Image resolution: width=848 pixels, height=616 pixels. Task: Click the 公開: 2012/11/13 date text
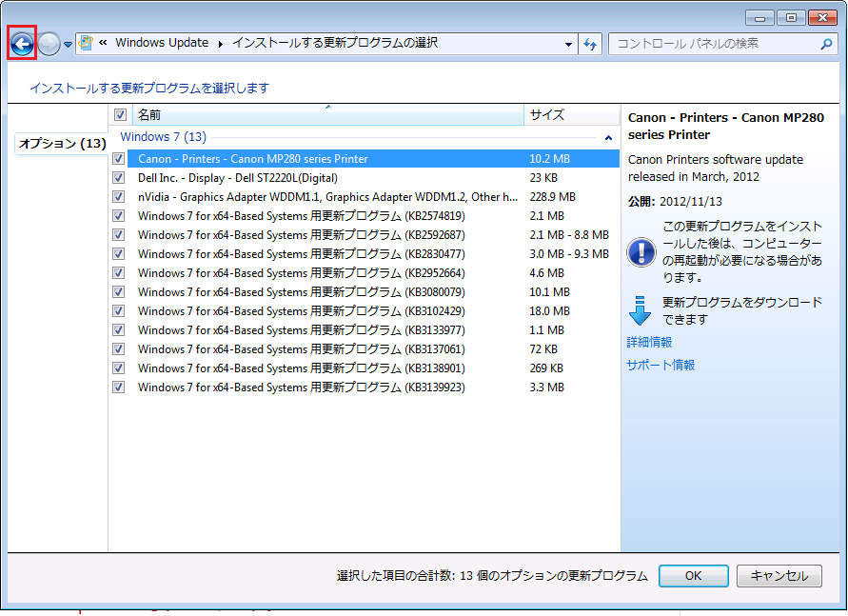[x=675, y=202]
